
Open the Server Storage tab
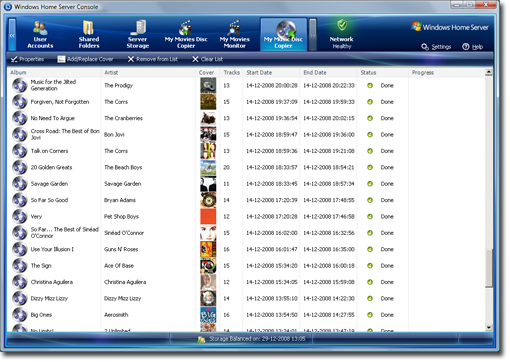pyautogui.click(x=138, y=35)
